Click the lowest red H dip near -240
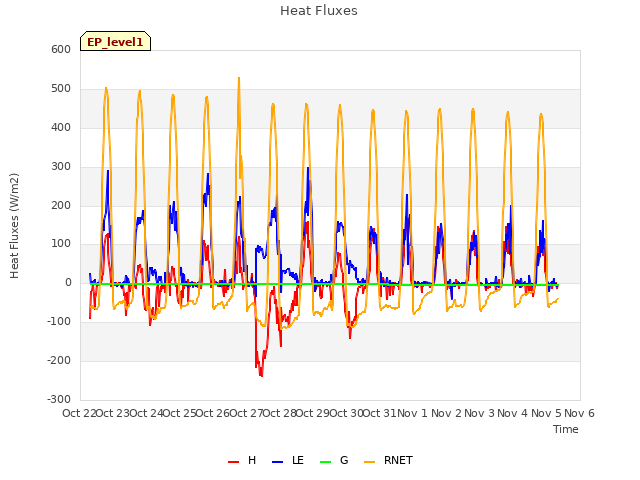The height and width of the screenshot is (480, 640). click(x=261, y=375)
